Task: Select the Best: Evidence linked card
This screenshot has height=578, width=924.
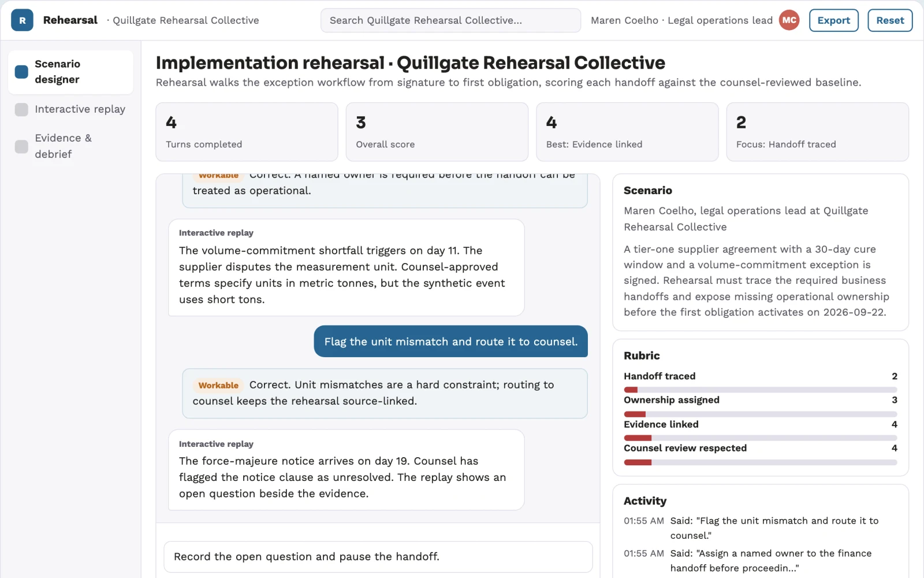Action: pyautogui.click(x=627, y=132)
